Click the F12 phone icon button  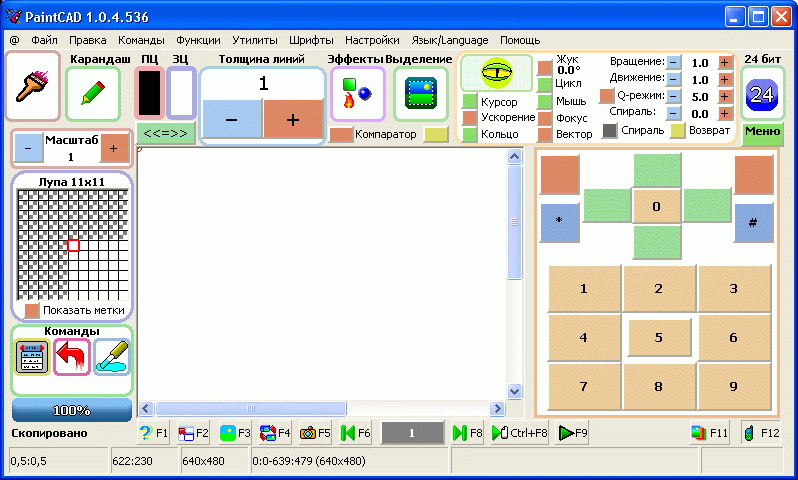(x=761, y=433)
